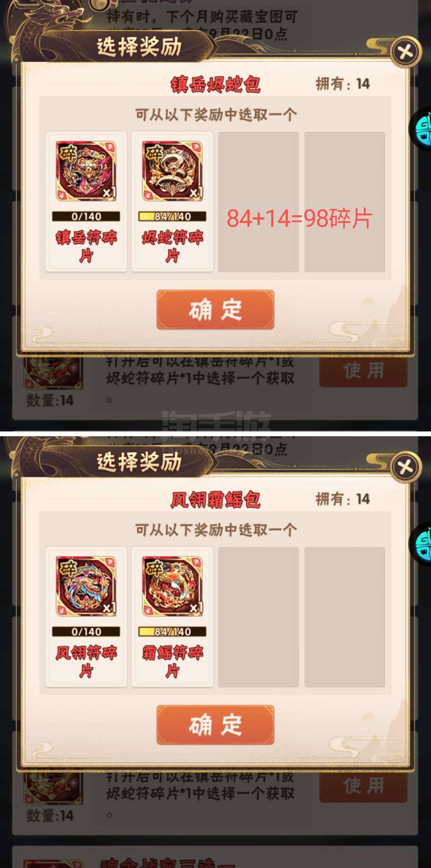Tap the third empty reward slot in 镇岳烬蛇包
This screenshot has width=431, height=868.
[258, 202]
